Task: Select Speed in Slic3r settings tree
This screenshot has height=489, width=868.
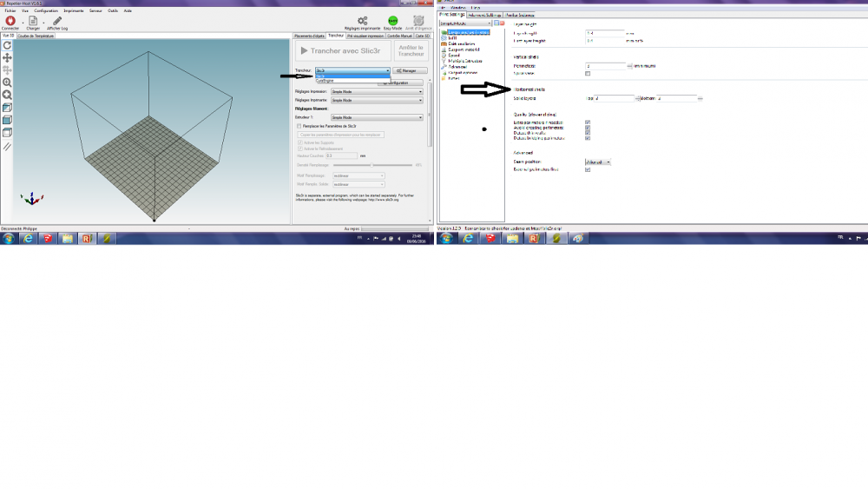Action: 453,56
